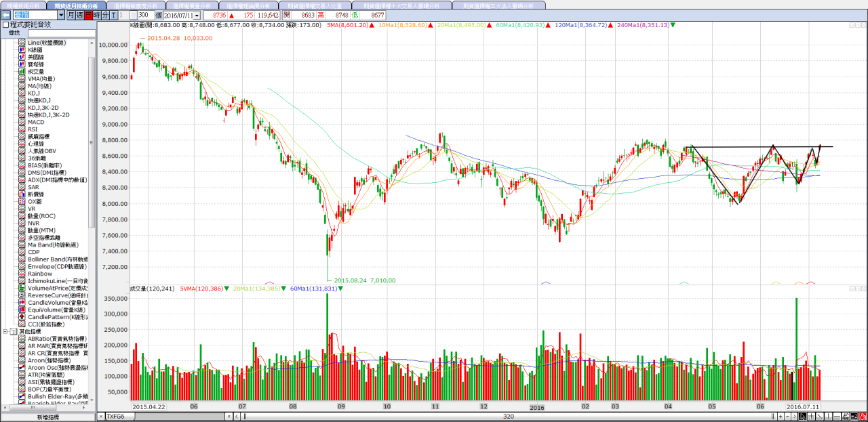Open the symbol name dropdown
Image resolution: width=868 pixels, height=422 pixels.
pyautogui.click(x=61, y=15)
